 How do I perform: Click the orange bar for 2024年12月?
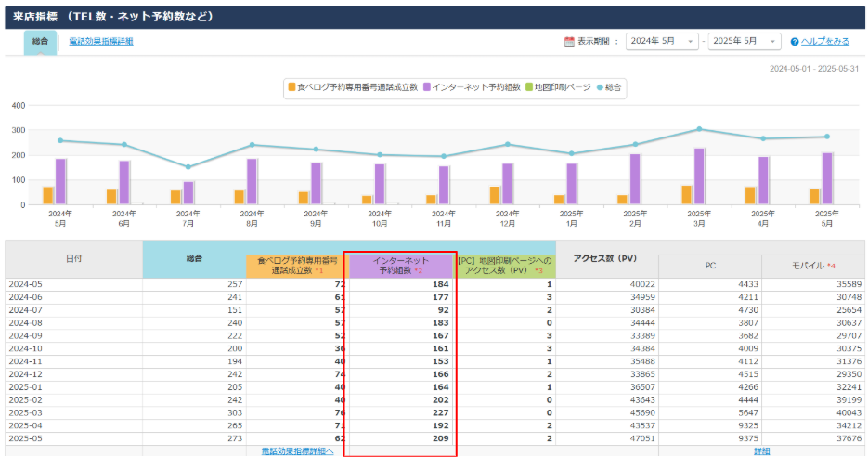[494, 196]
